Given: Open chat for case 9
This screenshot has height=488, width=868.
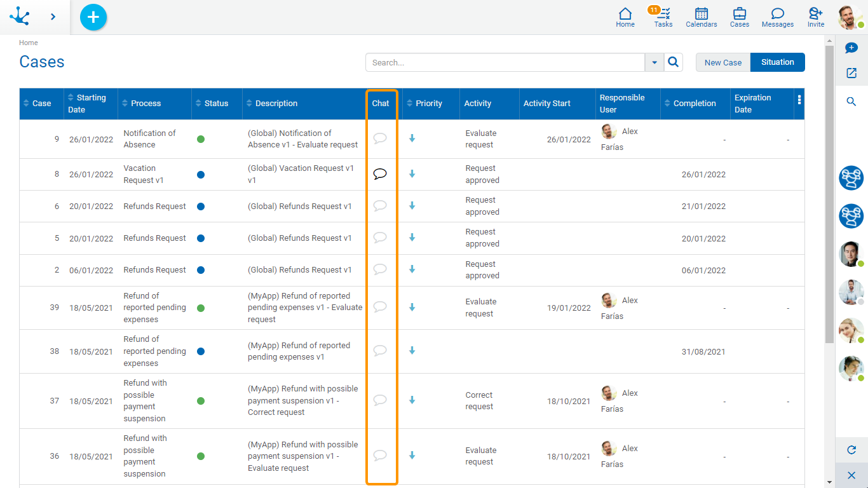Looking at the screenshot, I should click(x=380, y=139).
